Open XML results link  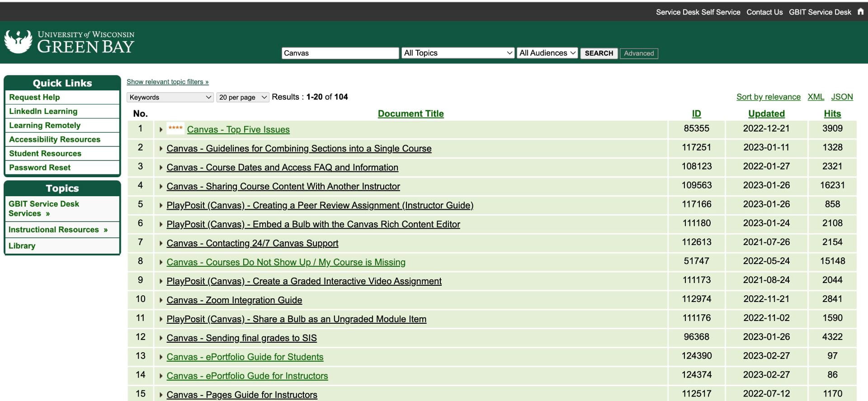(x=816, y=97)
